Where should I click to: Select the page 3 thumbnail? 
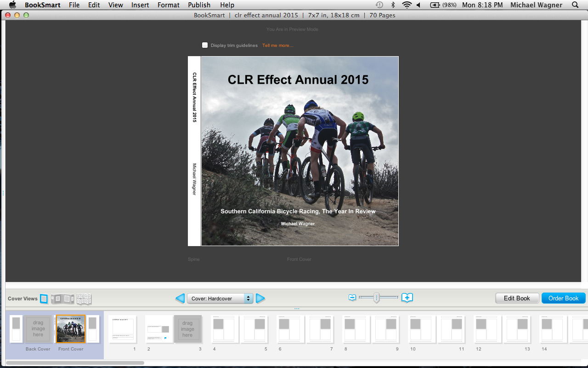tap(188, 329)
